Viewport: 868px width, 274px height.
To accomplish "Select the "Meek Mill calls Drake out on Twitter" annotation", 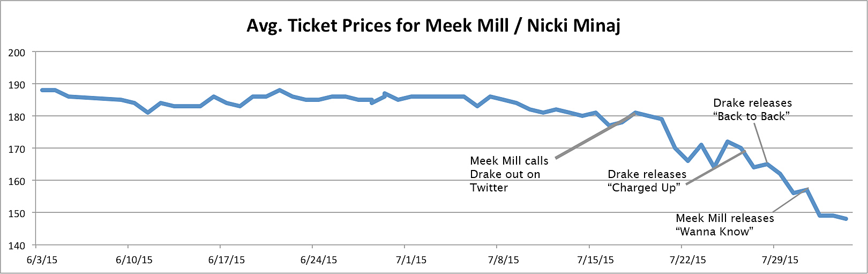I will 509,174.
